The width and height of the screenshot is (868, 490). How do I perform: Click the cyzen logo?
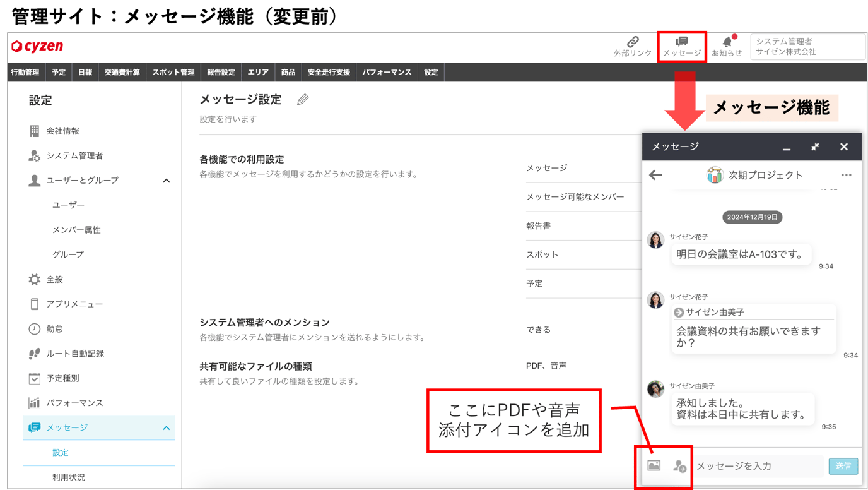[x=37, y=46]
